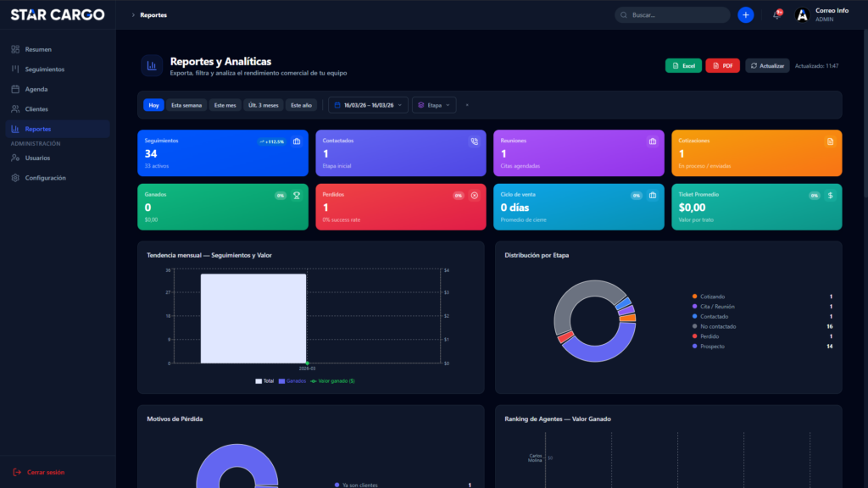
Task: Click the Usuarios user-gear icon
Action: click(15, 158)
